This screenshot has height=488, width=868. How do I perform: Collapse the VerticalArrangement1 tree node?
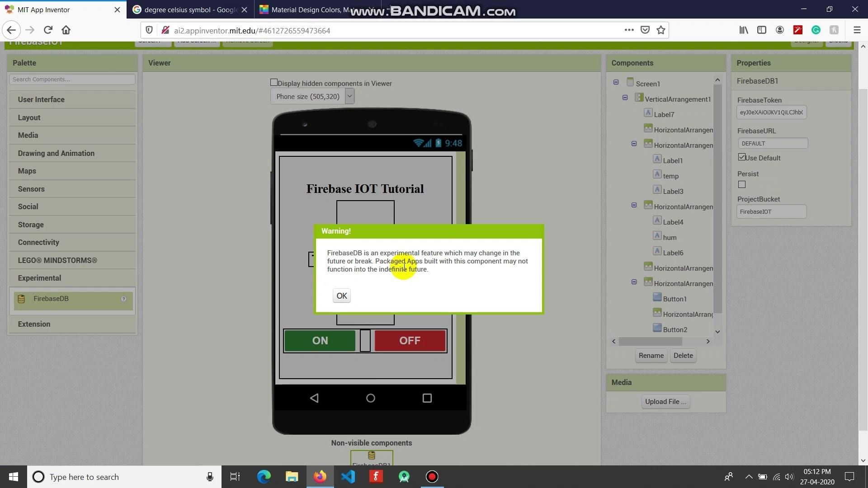pos(625,97)
